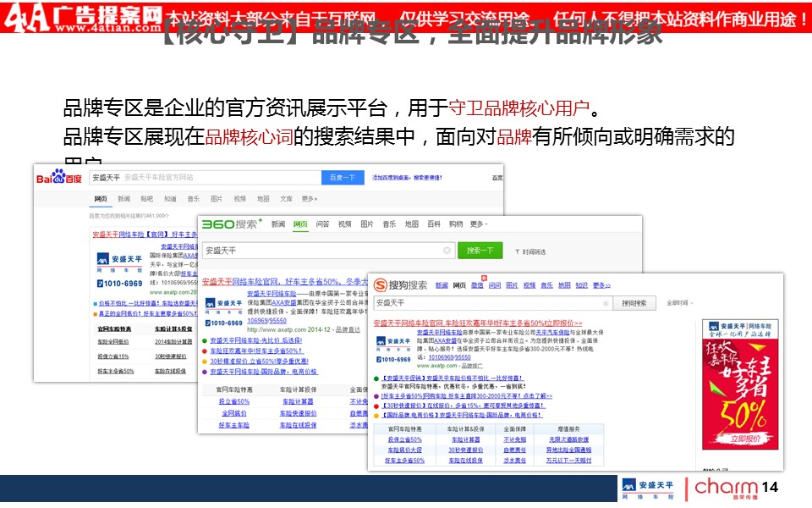The height and width of the screenshot is (508, 812).
Task: Select the 知道 tab in Baidu
Action: point(170,198)
